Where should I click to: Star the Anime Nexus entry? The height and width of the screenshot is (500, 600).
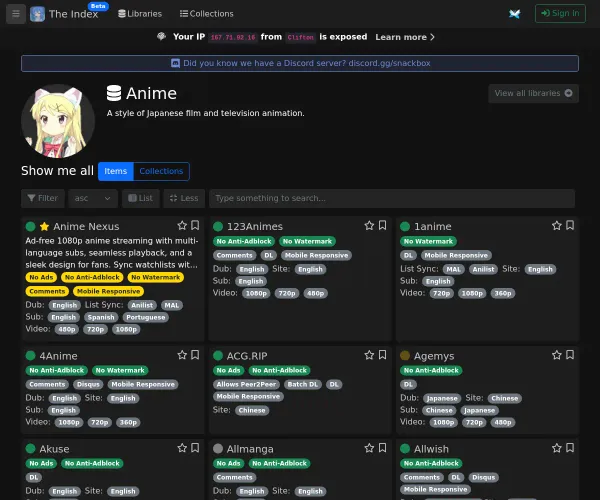pos(182,226)
